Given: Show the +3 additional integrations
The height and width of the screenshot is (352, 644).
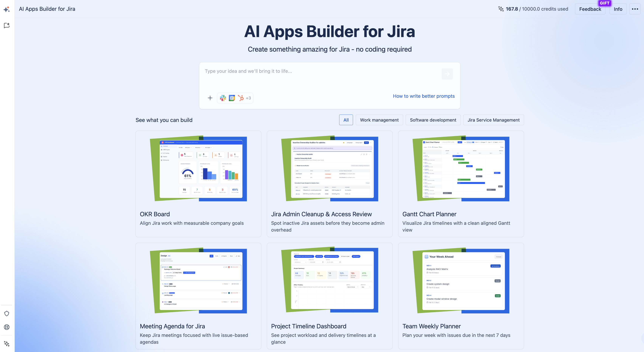Looking at the screenshot, I should click(248, 98).
